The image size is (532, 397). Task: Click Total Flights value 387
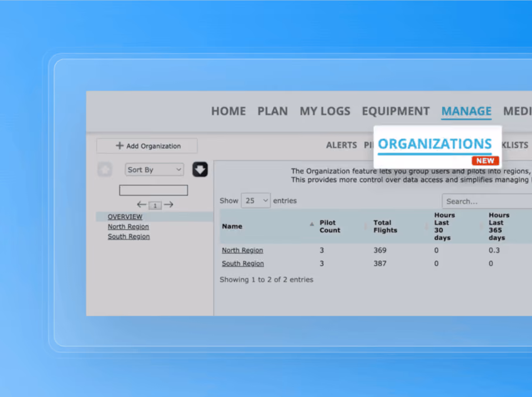click(x=380, y=263)
